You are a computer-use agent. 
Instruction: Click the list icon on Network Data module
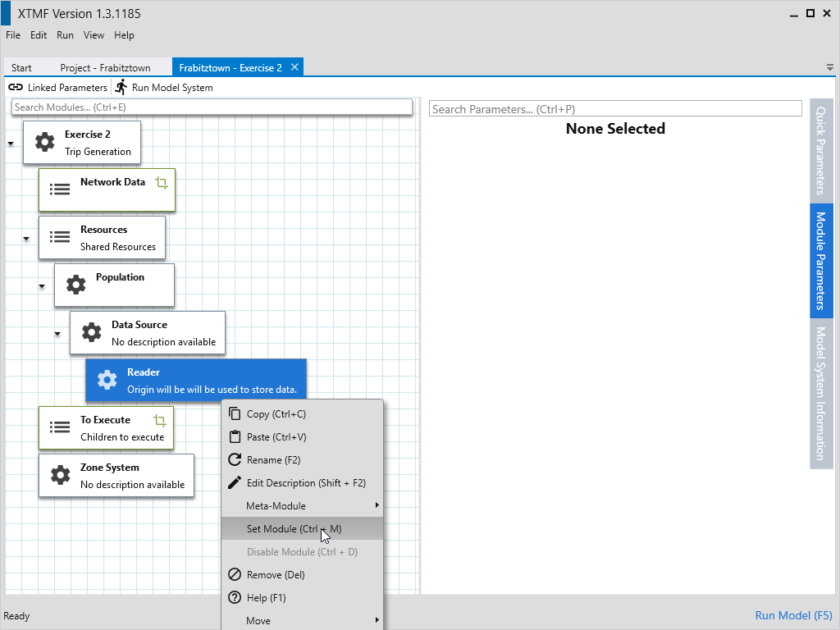click(x=60, y=189)
